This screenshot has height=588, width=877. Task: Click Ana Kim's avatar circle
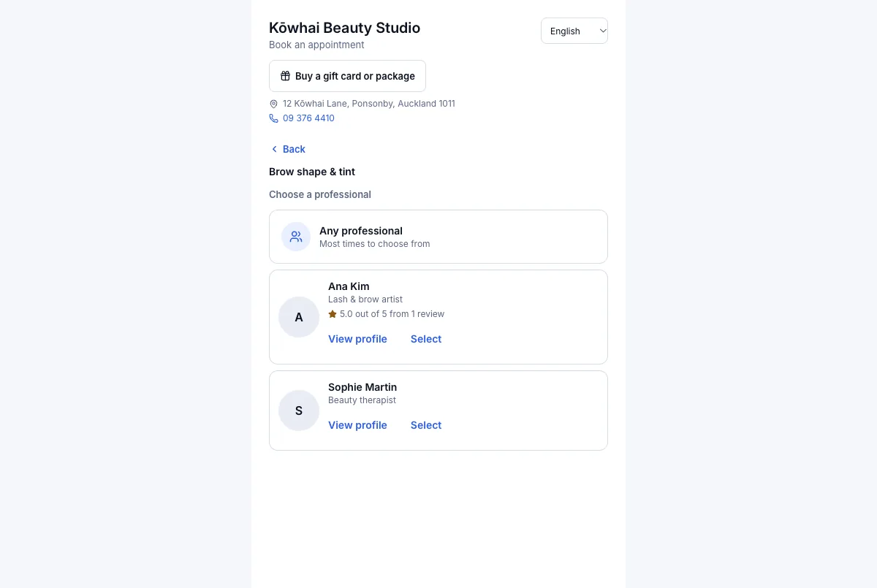pos(299,317)
